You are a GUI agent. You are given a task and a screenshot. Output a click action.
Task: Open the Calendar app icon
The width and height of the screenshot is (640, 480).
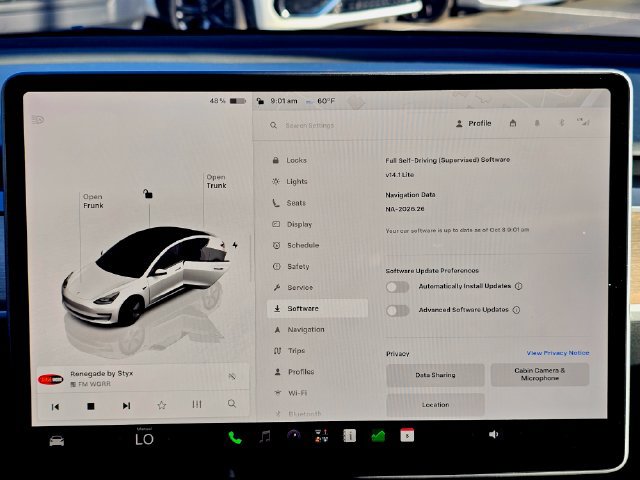407,435
